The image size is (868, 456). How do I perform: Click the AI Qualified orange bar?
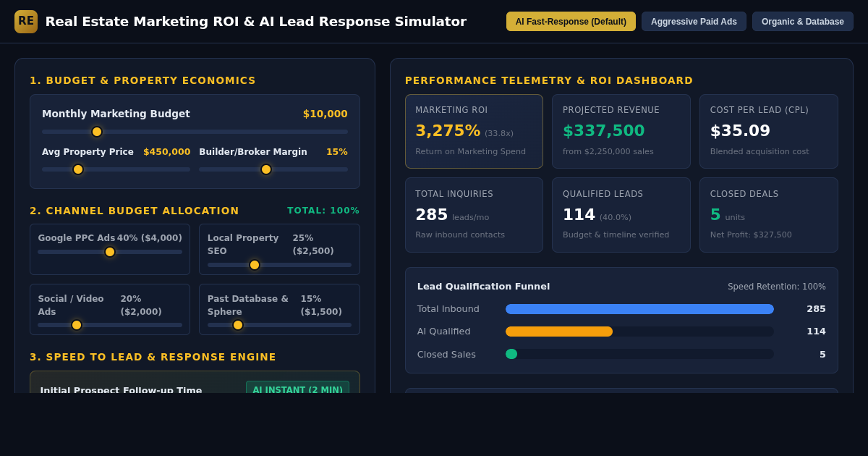click(x=559, y=332)
